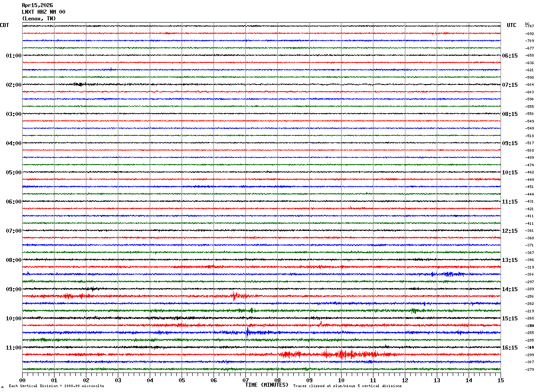The image size is (536, 392).
Task: Click the DC offset value -636
Action: [x=530, y=63]
